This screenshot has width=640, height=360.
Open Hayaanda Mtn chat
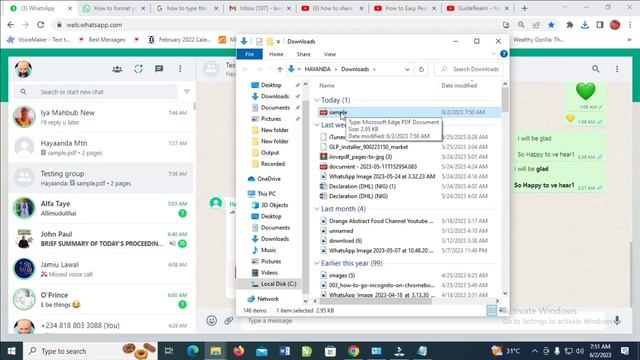click(101, 147)
